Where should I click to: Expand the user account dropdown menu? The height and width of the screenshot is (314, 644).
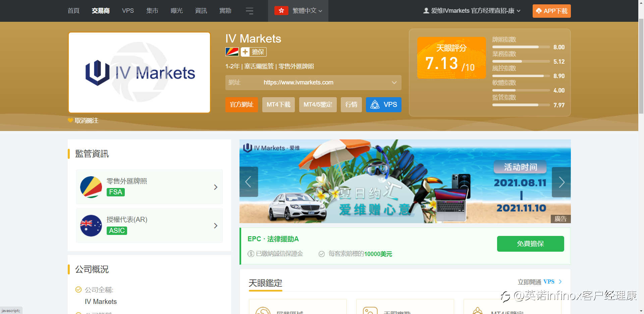pos(519,11)
